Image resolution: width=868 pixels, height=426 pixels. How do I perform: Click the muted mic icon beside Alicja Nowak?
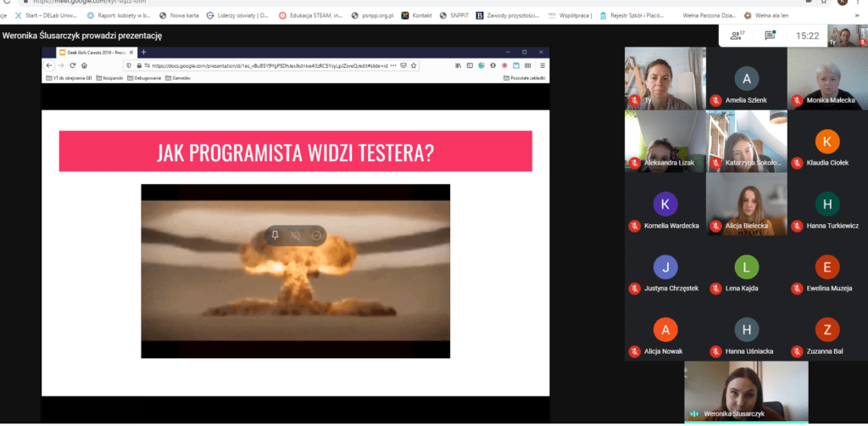(634, 351)
